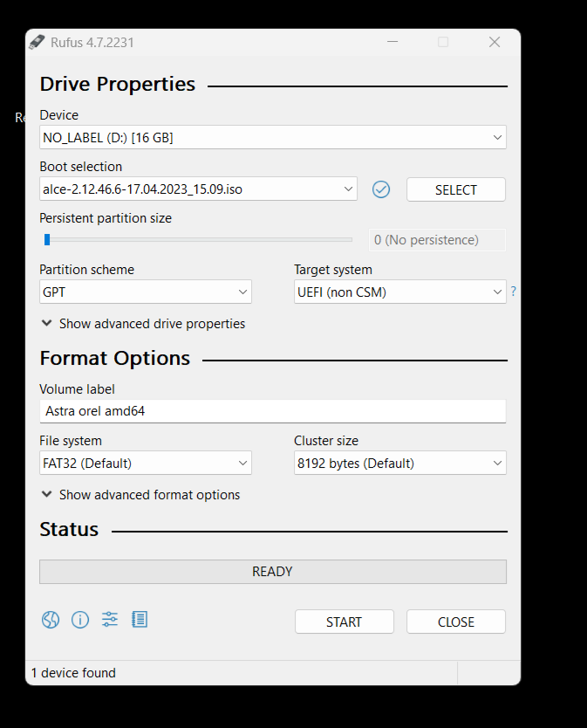
Task: Click the READY status progress bar
Action: 273,572
